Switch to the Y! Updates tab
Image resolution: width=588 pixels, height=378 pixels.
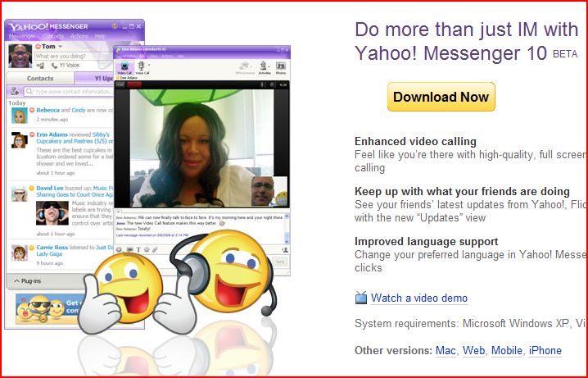click(x=94, y=79)
